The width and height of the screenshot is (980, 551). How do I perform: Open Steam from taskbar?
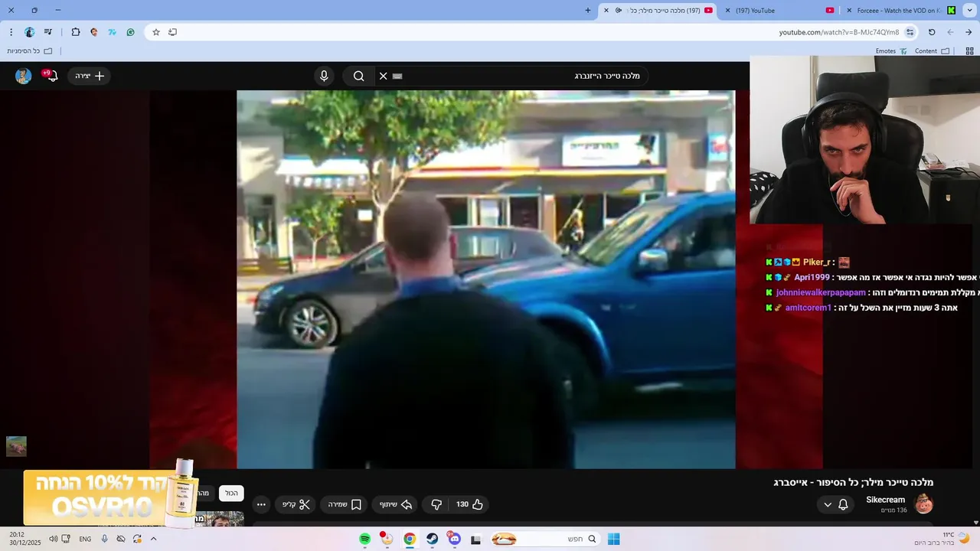coord(432,539)
